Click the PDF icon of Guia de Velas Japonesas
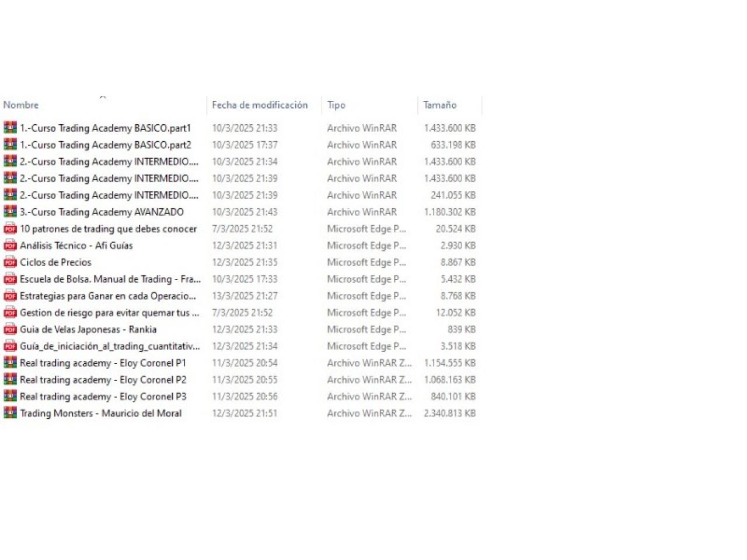 (x=11, y=330)
